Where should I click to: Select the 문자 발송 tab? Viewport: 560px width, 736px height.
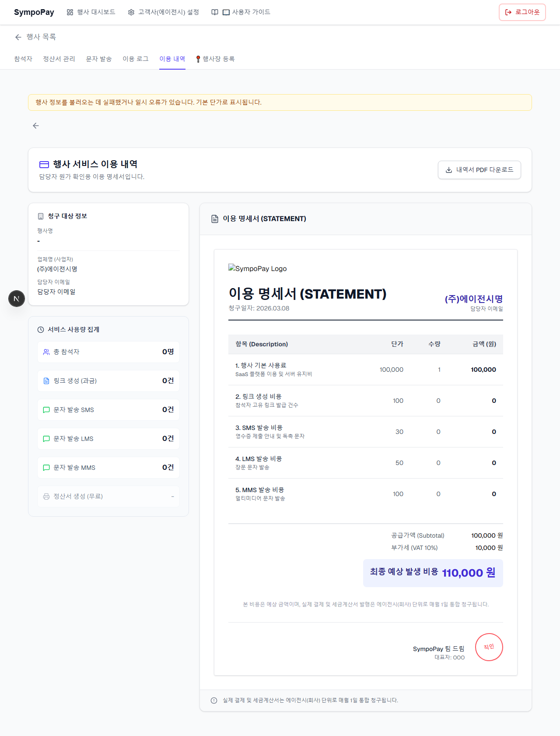pyautogui.click(x=99, y=59)
